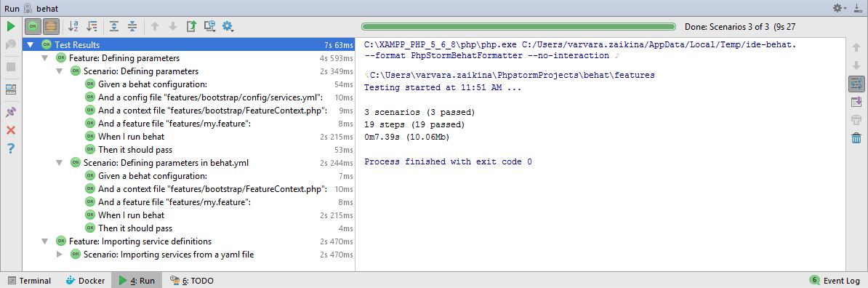Screen dimensions: 868x288
Task: Click 'Testing started at 11:51 AM' line
Action: 442,87
